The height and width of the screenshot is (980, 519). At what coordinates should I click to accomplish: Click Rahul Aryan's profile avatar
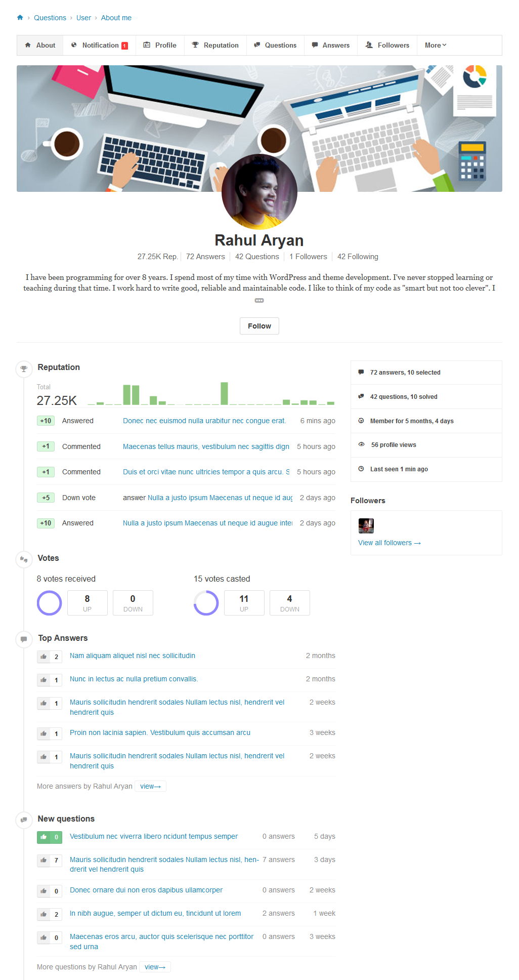click(259, 192)
